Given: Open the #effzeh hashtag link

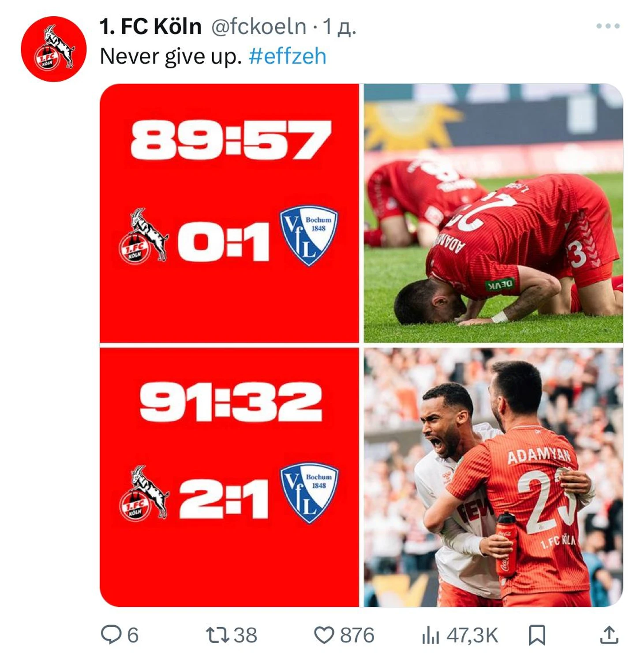Looking at the screenshot, I should point(288,56).
